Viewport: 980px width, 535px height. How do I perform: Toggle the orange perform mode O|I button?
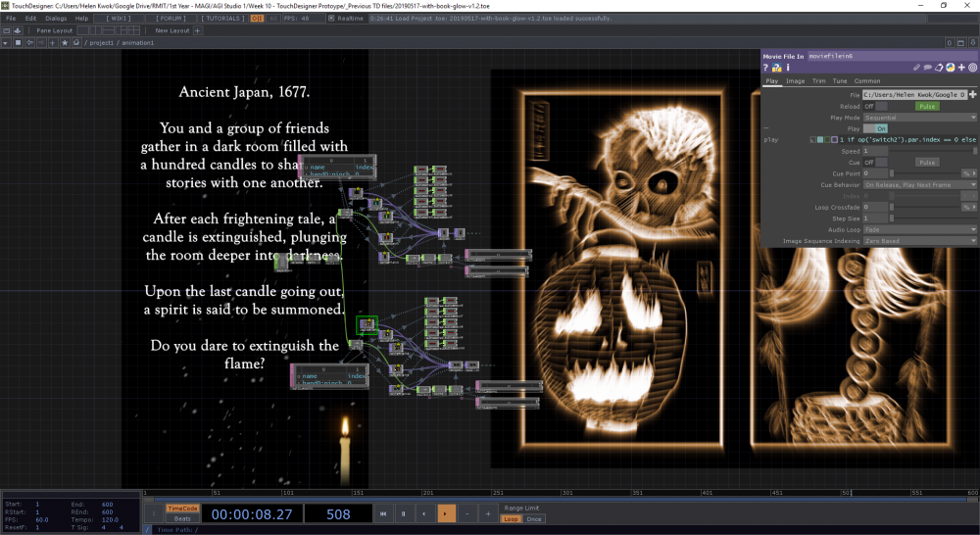click(x=257, y=18)
